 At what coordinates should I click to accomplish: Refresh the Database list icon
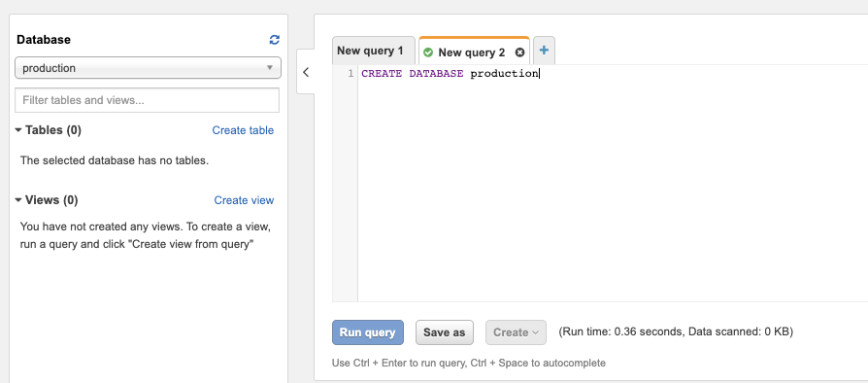click(274, 40)
